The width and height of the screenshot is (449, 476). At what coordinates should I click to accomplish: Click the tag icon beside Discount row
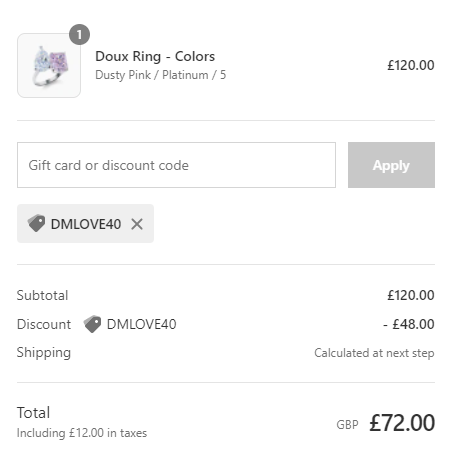pos(92,324)
